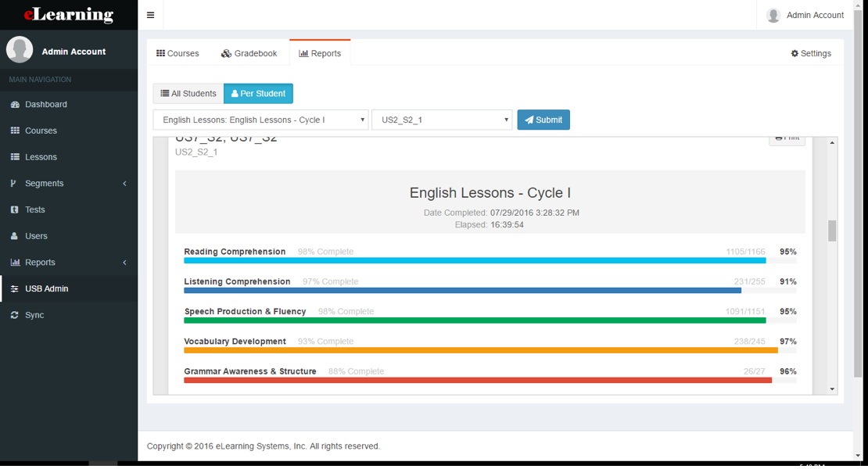Enable the Per Student view
Screen dimensions: 868x469
coord(258,93)
